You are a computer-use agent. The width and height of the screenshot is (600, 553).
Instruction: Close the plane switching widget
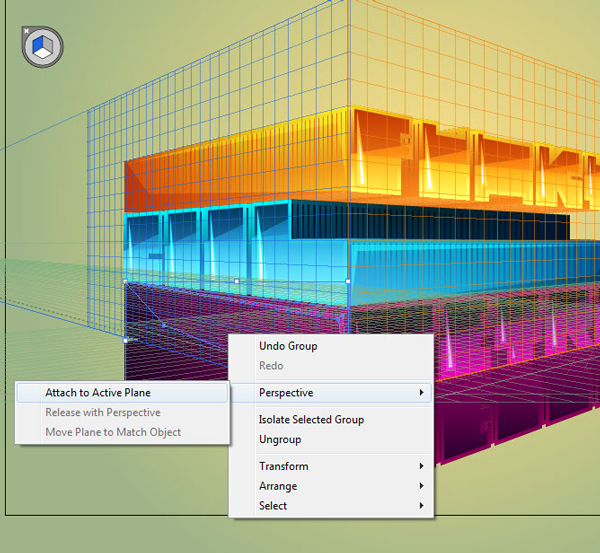(26, 31)
